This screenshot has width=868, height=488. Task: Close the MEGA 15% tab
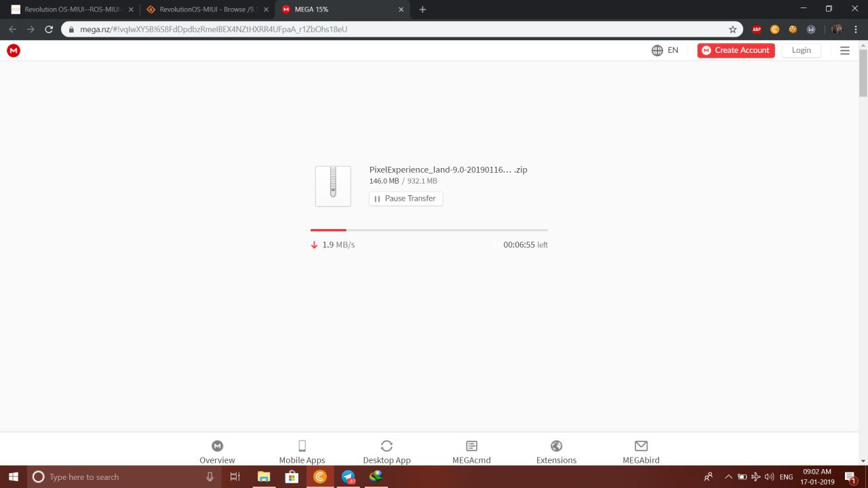point(401,9)
